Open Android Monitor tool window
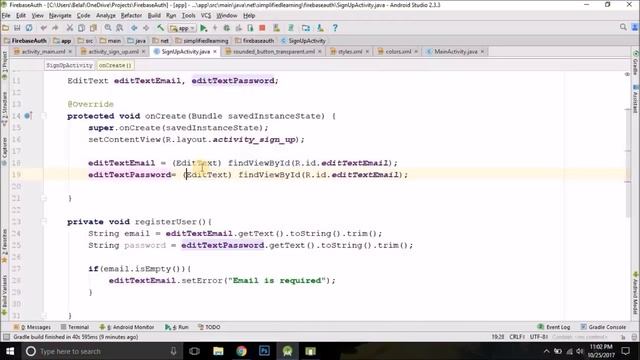The image size is (640, 360). 127,327
